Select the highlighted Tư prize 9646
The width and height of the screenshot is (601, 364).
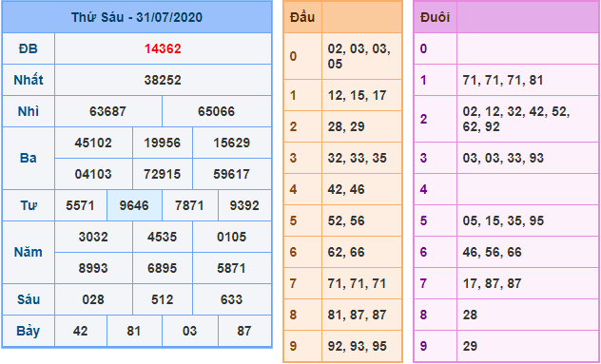coord(134,205)
